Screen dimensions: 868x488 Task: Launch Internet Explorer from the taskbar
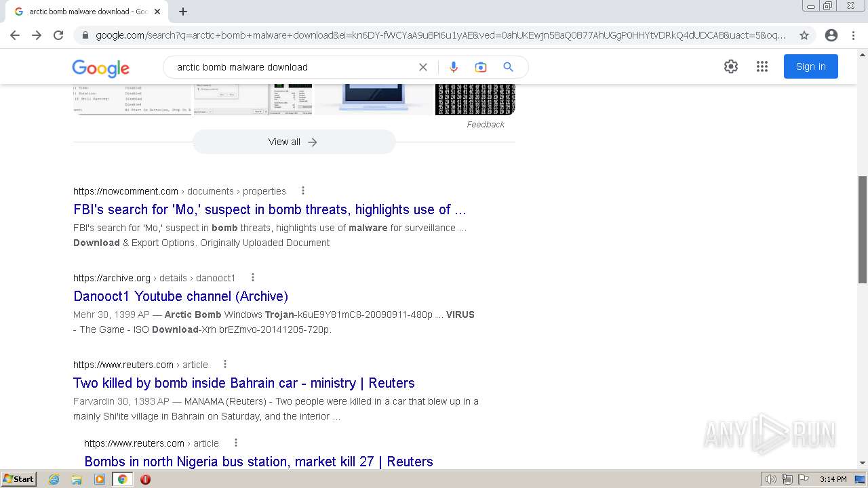(54, 479)
